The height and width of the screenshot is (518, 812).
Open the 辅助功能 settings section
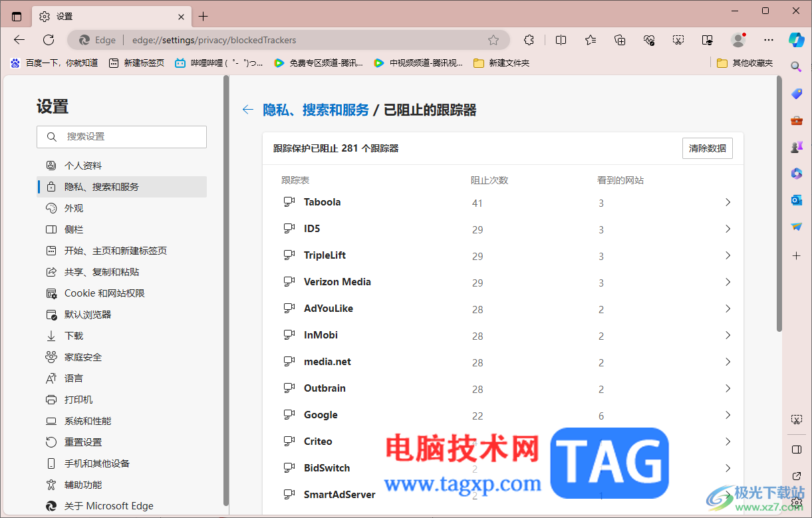pyautogui.click(x=122, y=485)
